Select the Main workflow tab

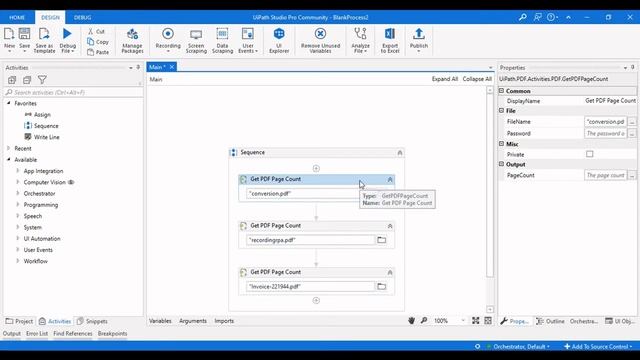[x=157, y=67]
